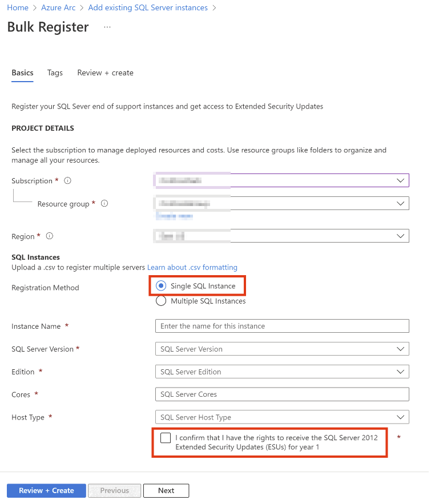Image resolution: width=431 pixels, height=504 pixels.
Task: Click the Host Type label
Action: tap(29, 418)
